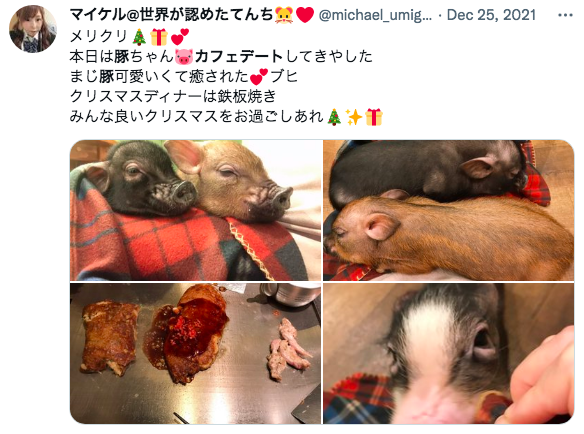Open the teppanyaki grilled meat photo
This screenshot has width=584, height=434.
pos(196,353)
